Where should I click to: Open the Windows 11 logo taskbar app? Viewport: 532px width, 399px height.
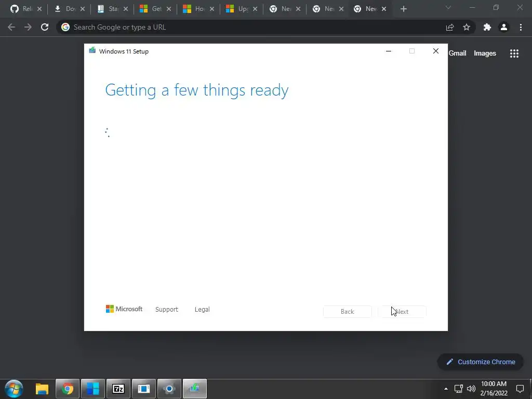92,389
